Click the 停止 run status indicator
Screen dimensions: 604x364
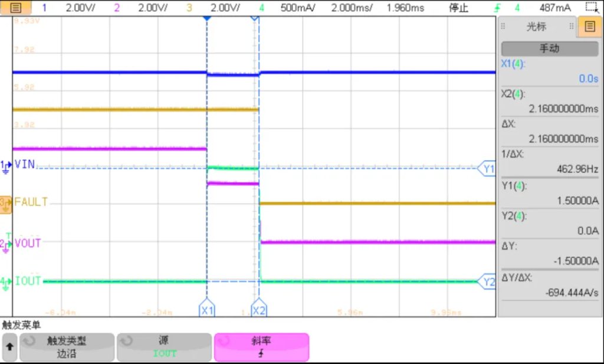pyautogui.click(x=458, y=8)
